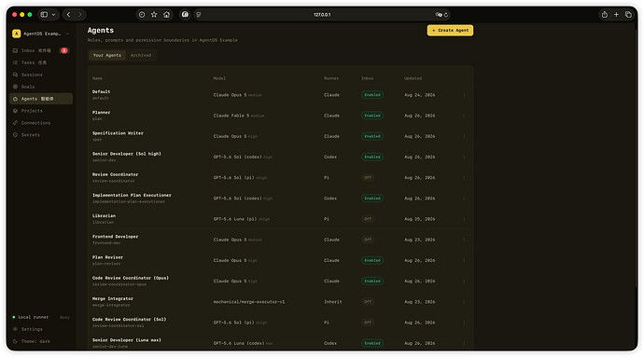The image size is (644, 357).
Task: Open row menu for Review Coordinator
Action: [x=464, y=178]
